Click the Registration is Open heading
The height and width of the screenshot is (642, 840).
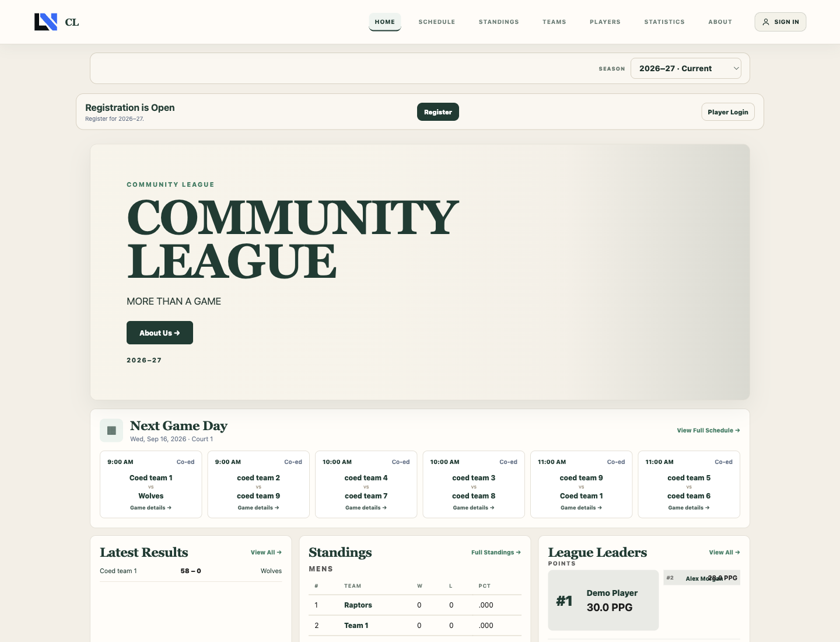pyautogui.click(x=130, y=108)
